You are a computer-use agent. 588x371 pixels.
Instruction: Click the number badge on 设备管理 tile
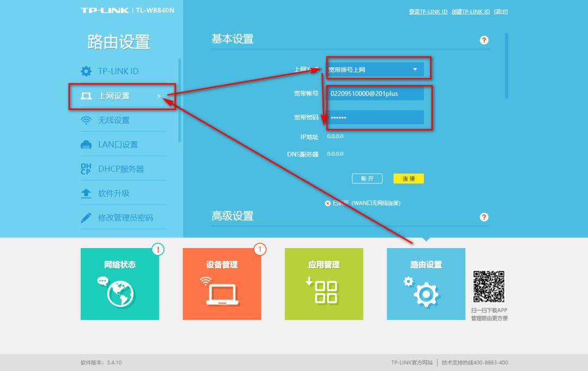click(260, 249)
